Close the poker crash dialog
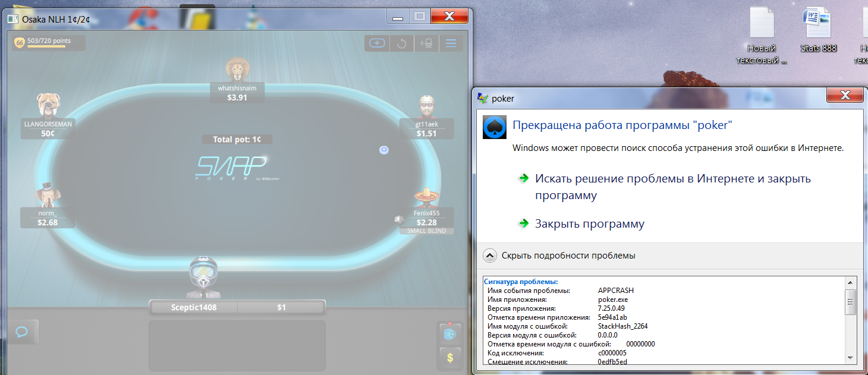The width and height of the screenshot is (868, 375). pos(844,95)
